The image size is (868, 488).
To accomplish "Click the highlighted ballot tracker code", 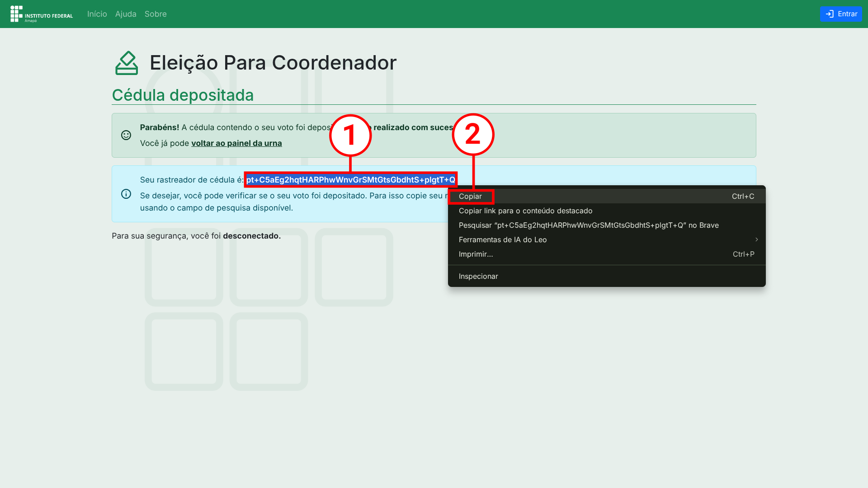I will tap(350, 180).
